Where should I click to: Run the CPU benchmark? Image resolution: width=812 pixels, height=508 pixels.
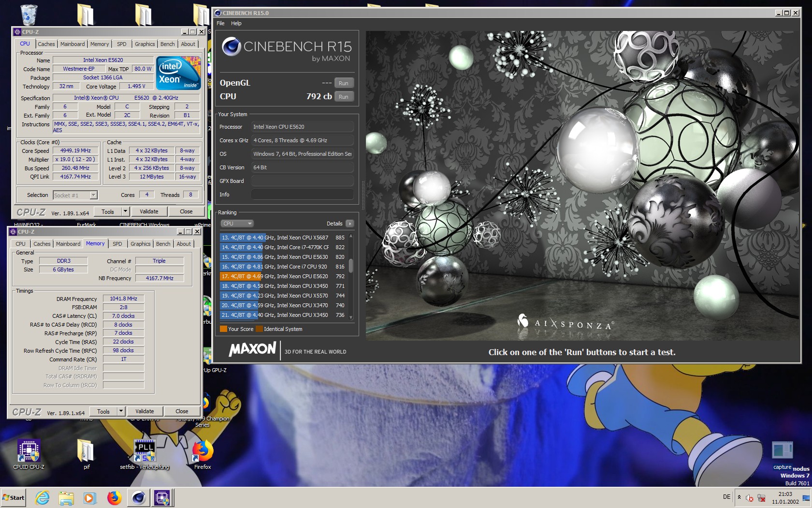pos(344,97)
